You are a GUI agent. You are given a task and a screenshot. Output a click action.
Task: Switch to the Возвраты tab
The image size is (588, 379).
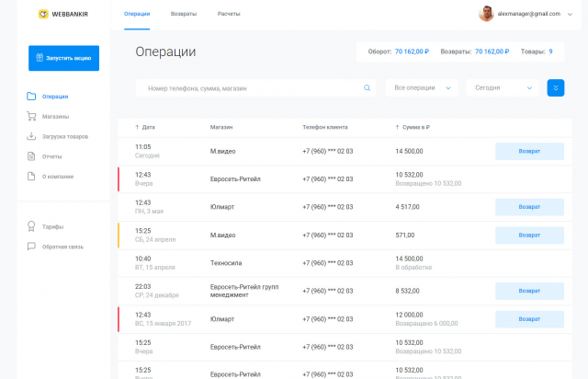tap(184, 14)
